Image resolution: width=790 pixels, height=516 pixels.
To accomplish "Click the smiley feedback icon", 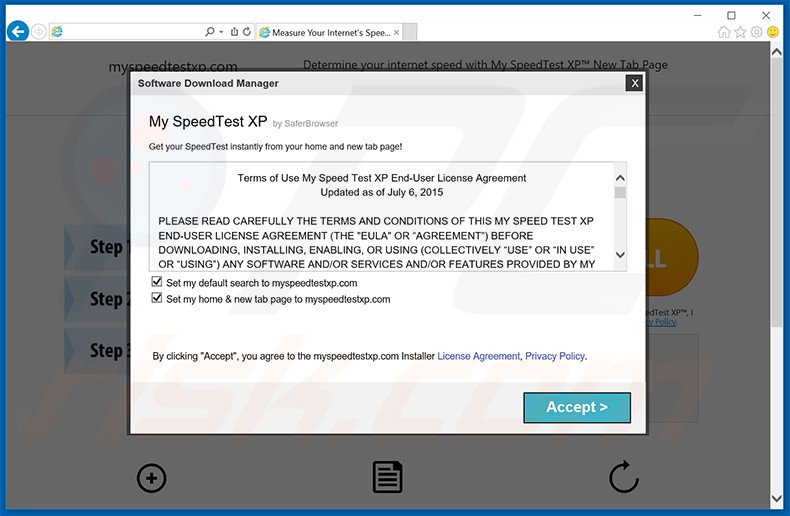I will point(772,32).
